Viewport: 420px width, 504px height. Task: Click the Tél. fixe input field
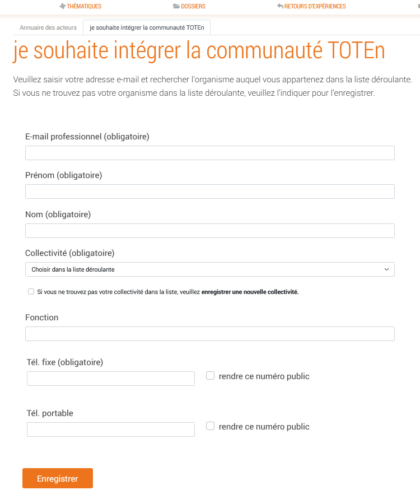pos(110,378)
